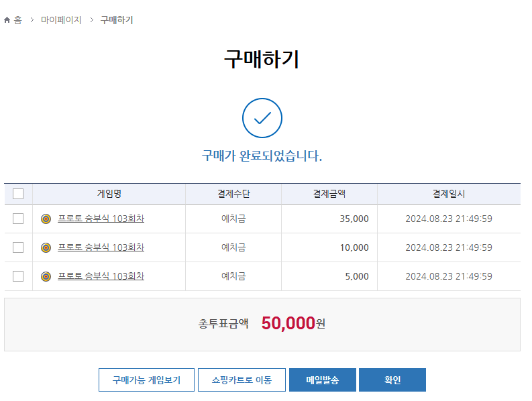The width and height of the screenshot is (532, 401).
Task: Confirm with the 확인 button
Action: [x=392, y=380]
